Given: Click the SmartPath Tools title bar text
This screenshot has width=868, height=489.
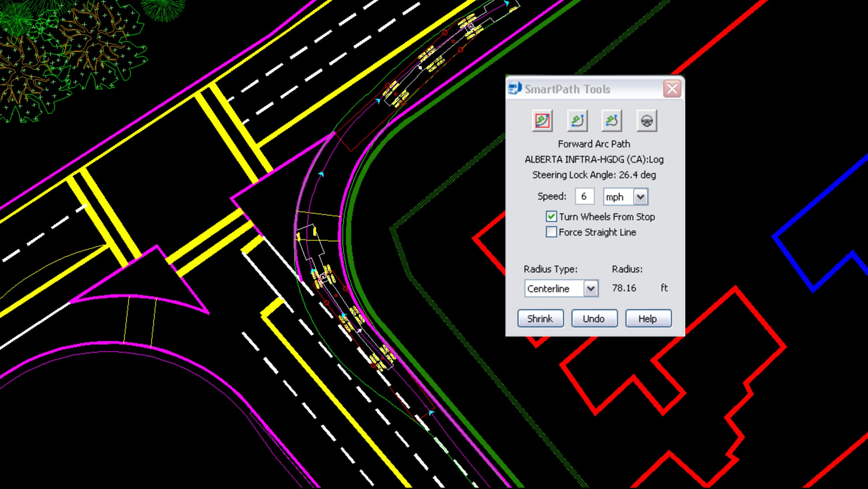Looking at the screenshot, I should (x=567, y=89).
